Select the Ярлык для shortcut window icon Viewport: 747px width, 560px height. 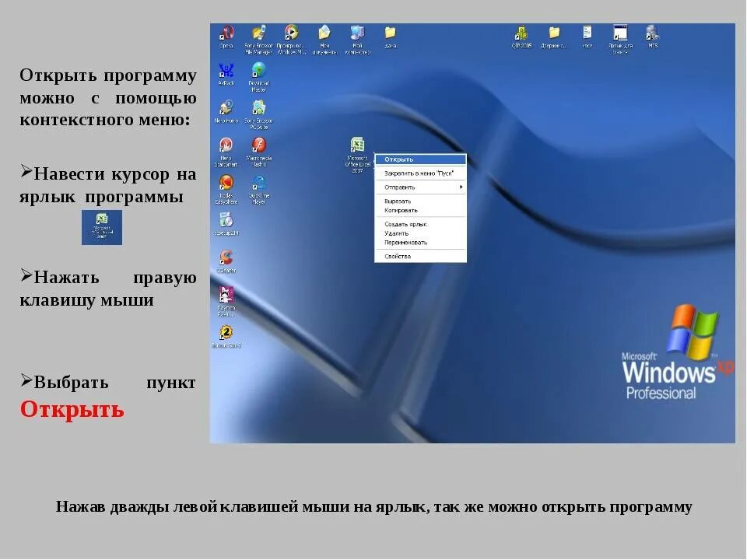click(x=620, y=40)
